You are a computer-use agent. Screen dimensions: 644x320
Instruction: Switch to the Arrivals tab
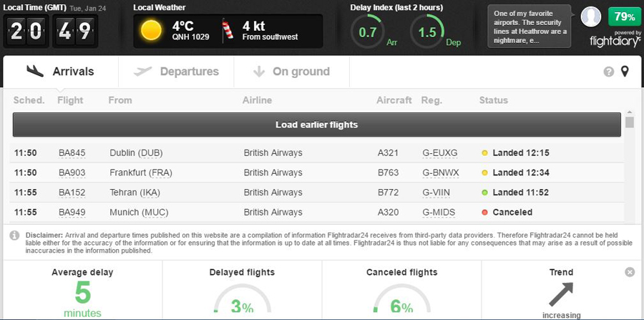point(60,72)
